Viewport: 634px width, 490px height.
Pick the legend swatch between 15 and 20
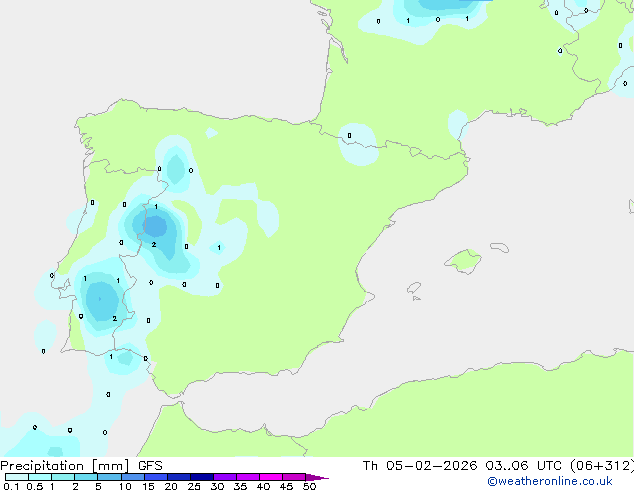(x=156, y=477)
